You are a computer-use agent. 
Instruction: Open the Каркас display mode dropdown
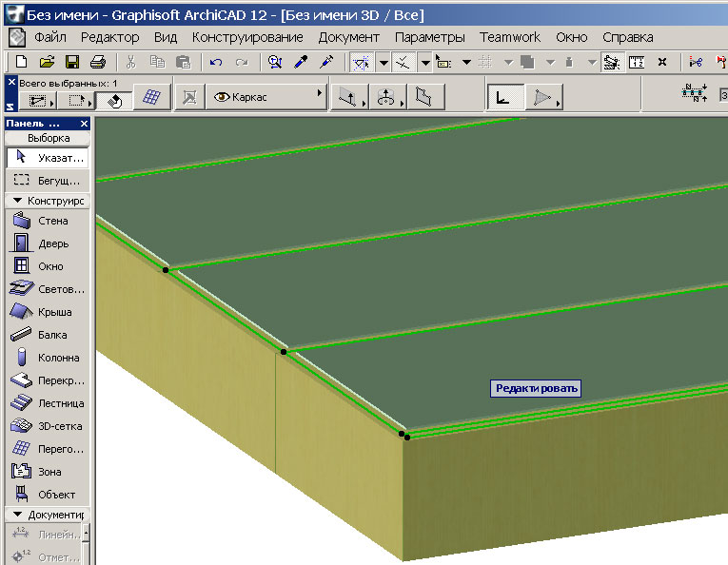[x=266, y=97]
